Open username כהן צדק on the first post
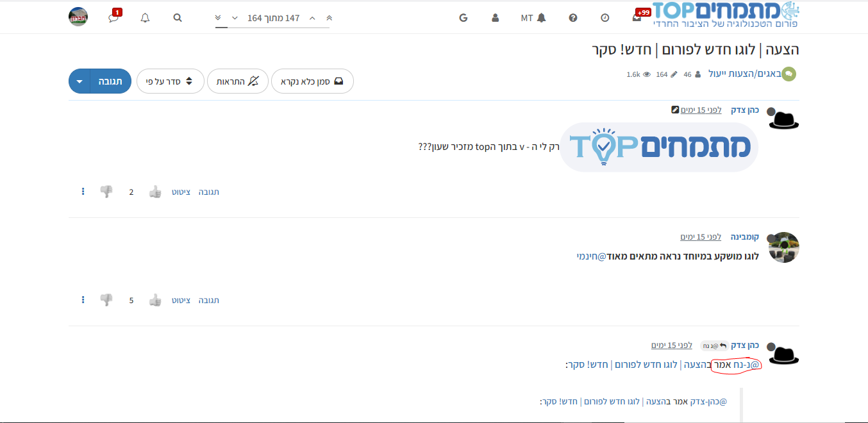 (x=745, y=110)
